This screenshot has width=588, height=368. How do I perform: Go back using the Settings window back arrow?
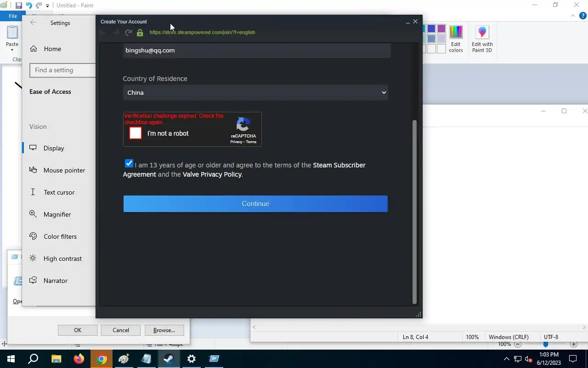[x=33, y=23]
